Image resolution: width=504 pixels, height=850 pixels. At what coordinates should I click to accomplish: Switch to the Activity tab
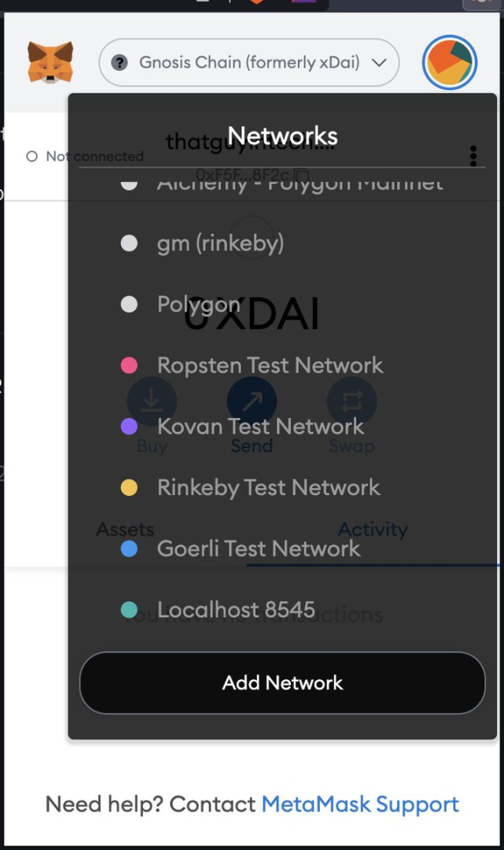pos(373,530)
